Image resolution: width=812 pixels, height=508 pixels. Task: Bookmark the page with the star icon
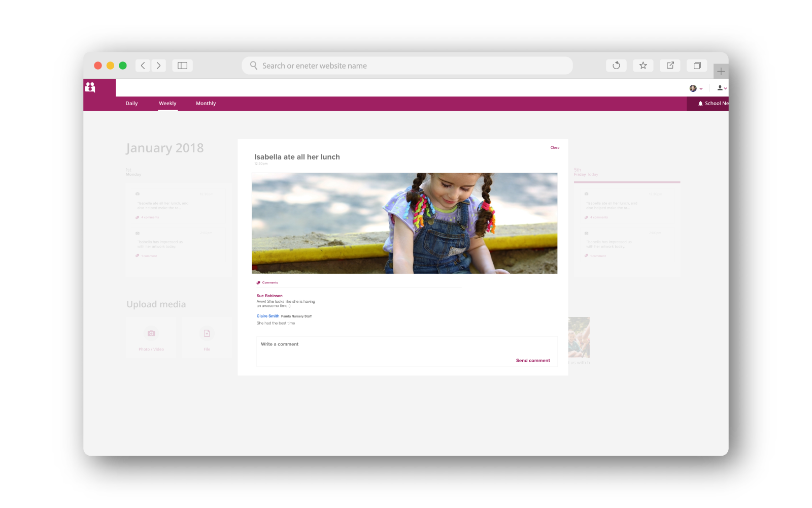click(643, 65)
